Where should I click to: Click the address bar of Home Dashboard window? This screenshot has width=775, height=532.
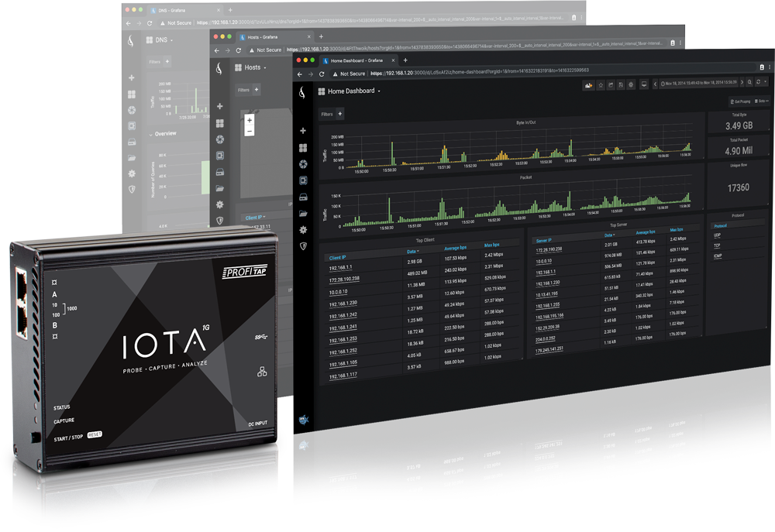[x=544, y=71]
